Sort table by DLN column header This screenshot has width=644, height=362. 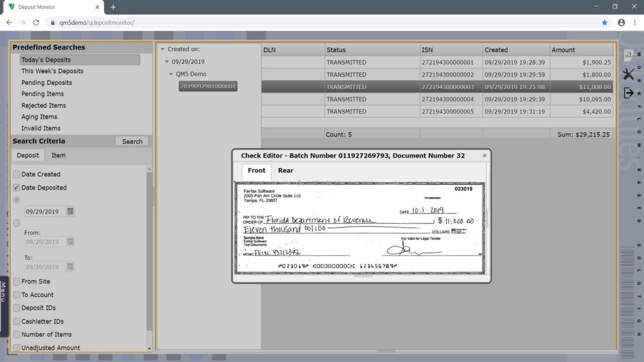293,50
